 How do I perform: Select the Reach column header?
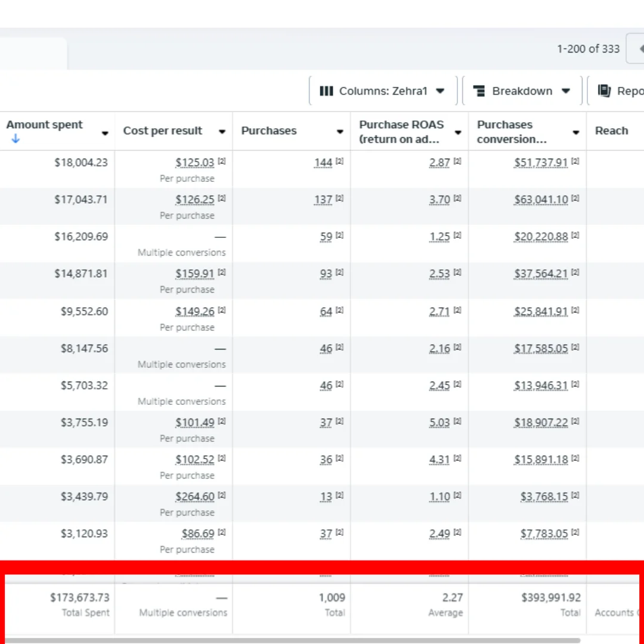pyautogui.click(x=611, y=131)
